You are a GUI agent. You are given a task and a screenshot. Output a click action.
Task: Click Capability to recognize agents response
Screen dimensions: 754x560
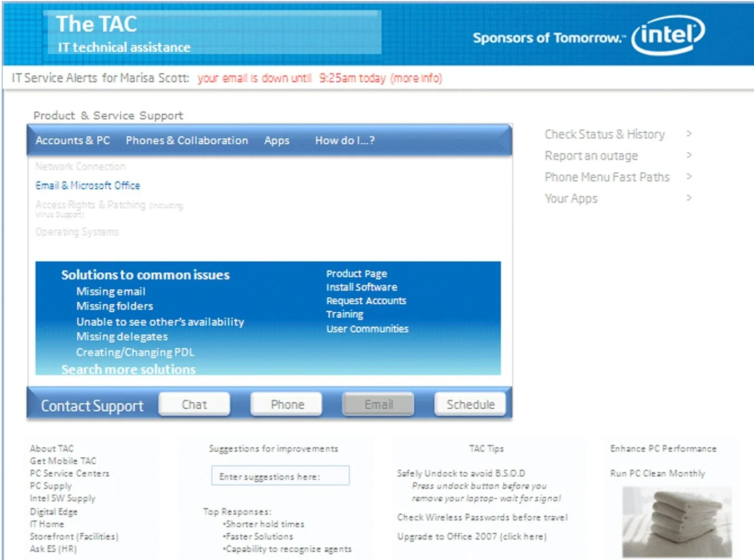point(287,549)
